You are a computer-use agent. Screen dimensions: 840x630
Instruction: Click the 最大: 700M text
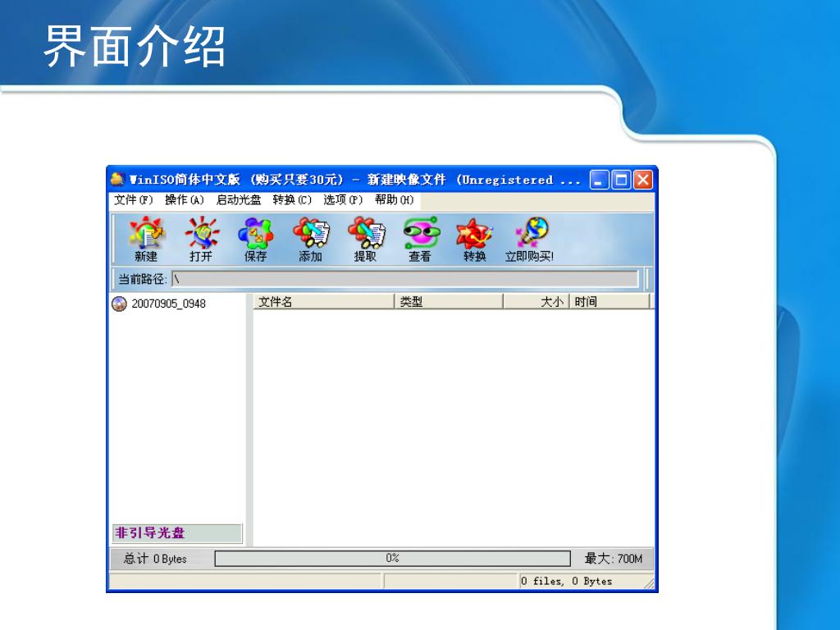coord(614,559)
